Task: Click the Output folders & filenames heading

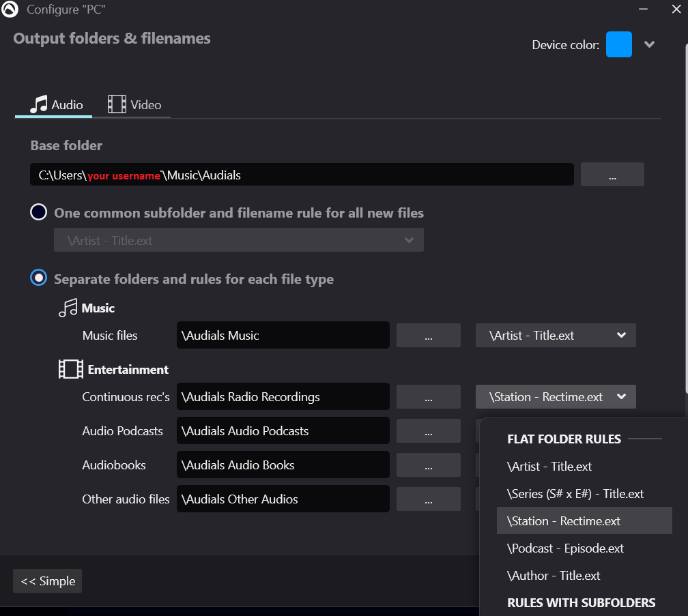Action: tap(112, 39)
